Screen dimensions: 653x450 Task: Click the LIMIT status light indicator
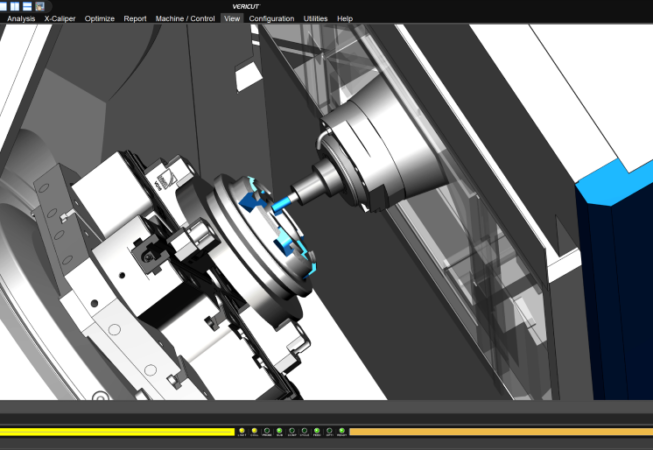click(241, 431)
